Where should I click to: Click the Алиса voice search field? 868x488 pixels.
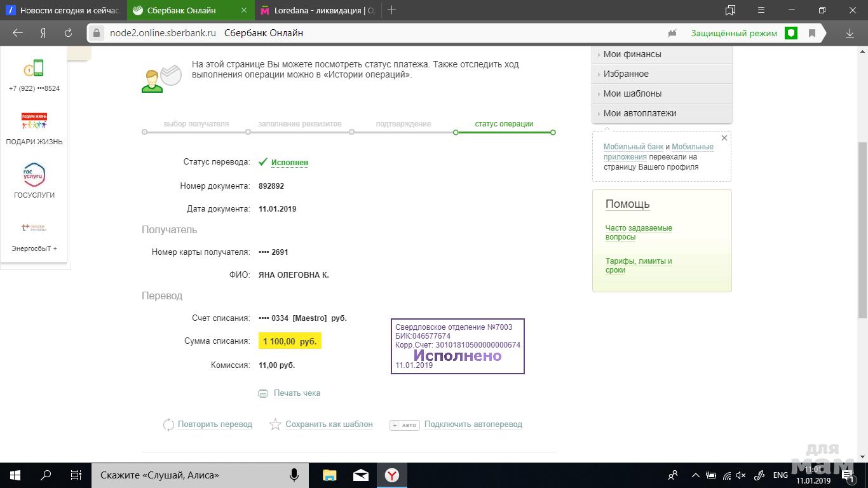point(191,475)
